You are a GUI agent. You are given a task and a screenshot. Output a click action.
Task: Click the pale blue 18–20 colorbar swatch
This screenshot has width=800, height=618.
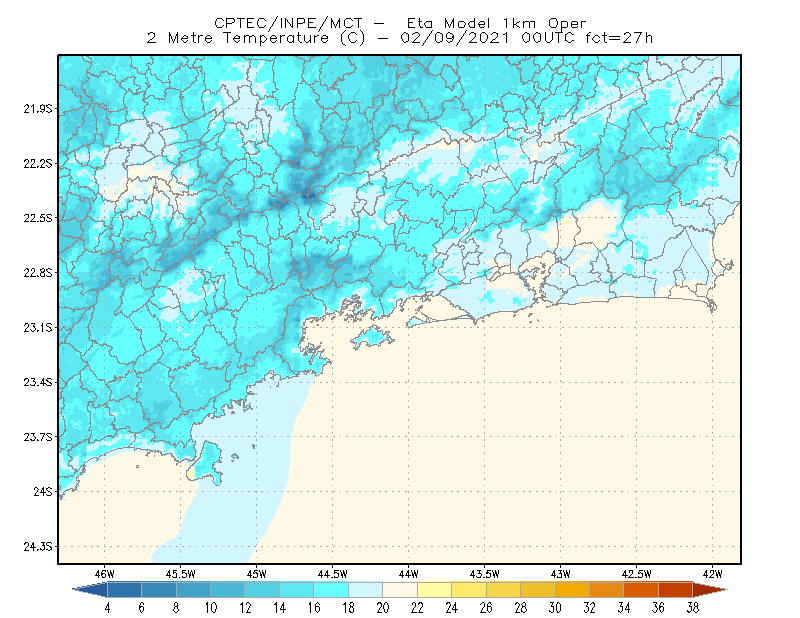[x=366, y=590]
